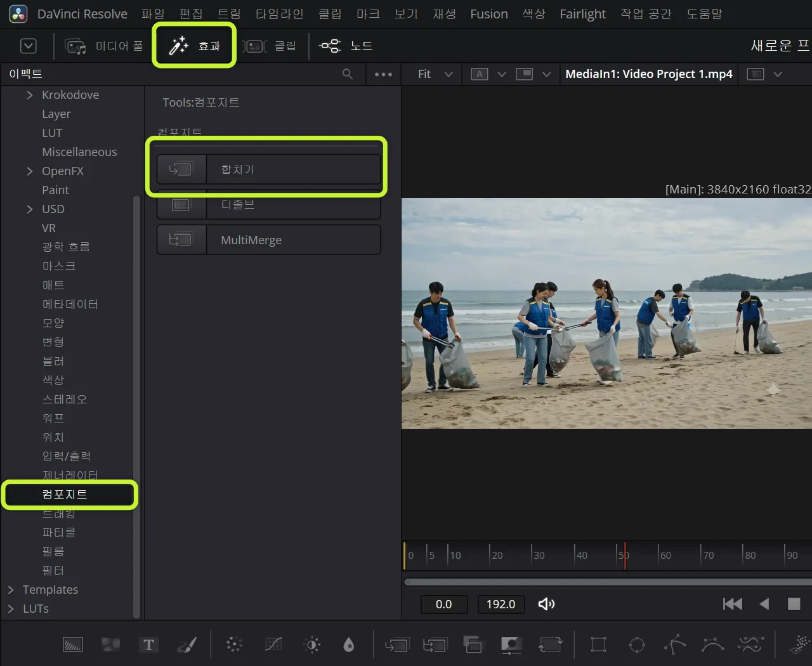Select the 디졸브 tool in the list
Screen dimensions: 812x666
(x=269, y=204)
